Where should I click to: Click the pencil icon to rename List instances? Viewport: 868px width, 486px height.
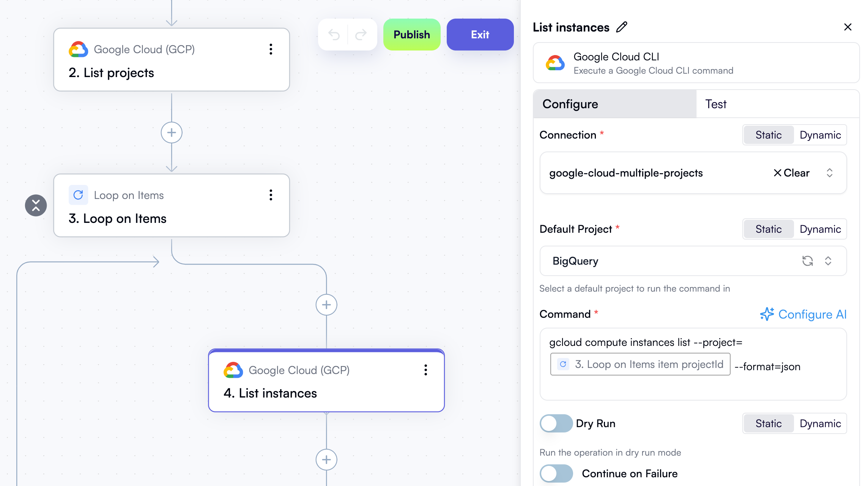(x=622, y=27)
